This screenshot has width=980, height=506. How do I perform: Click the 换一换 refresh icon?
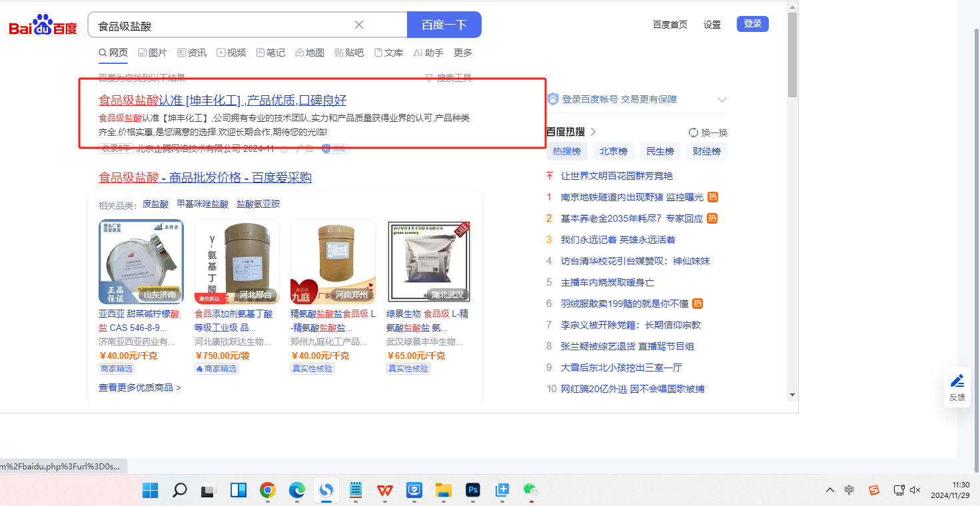pos(694,132)
